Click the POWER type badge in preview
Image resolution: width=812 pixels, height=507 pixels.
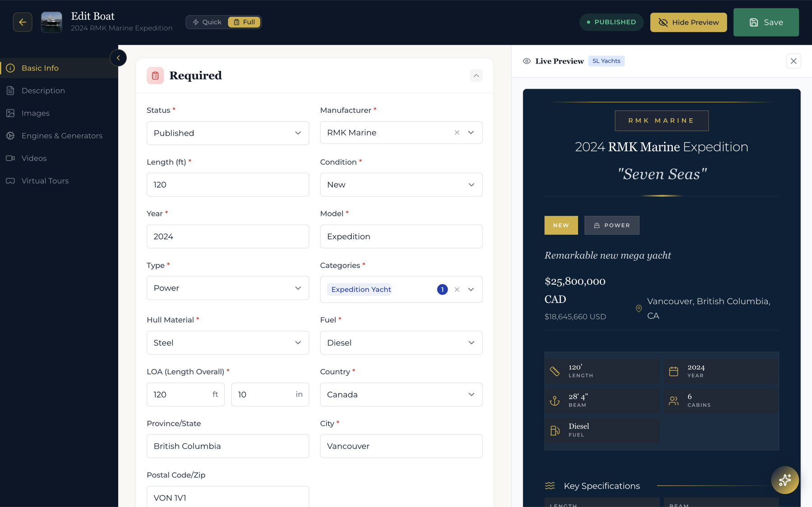(612, 225)
